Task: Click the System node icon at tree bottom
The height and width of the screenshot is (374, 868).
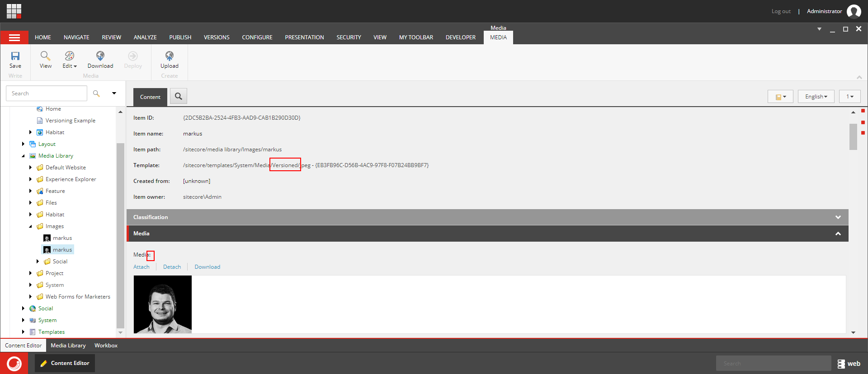Action: click(33, 320)
